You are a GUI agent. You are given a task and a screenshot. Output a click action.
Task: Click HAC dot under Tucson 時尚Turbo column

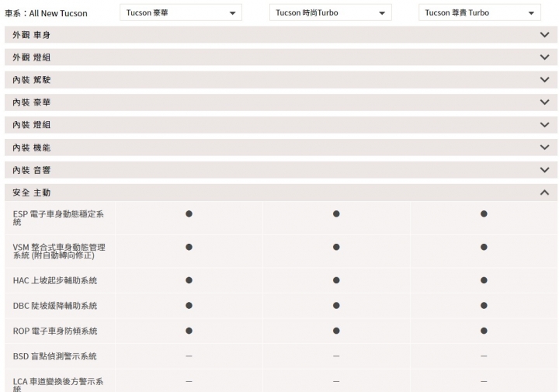coord(336,280)
